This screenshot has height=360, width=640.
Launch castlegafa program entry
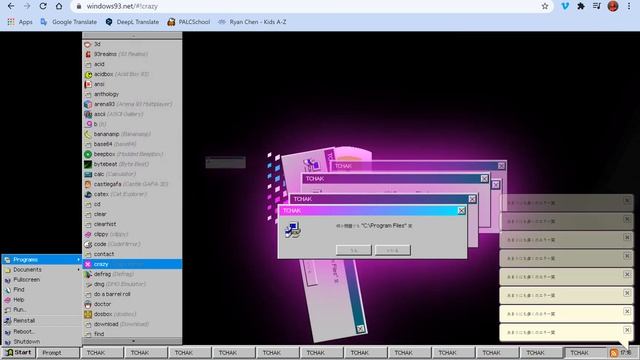click(x=132, y=184)
